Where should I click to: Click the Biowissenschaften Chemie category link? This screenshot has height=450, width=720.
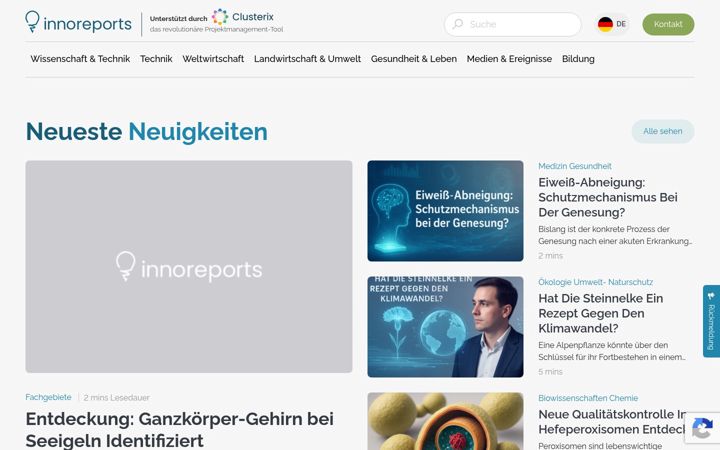tap(588, 398)
